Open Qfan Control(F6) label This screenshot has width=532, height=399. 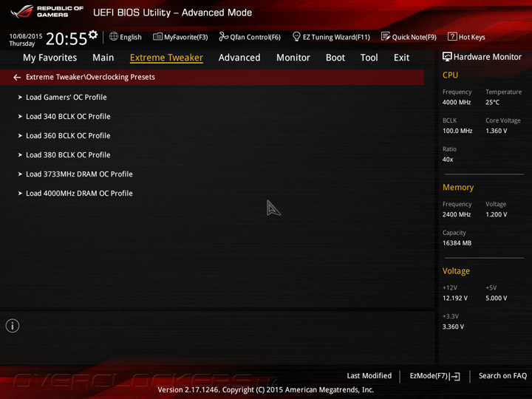point(256,37)
